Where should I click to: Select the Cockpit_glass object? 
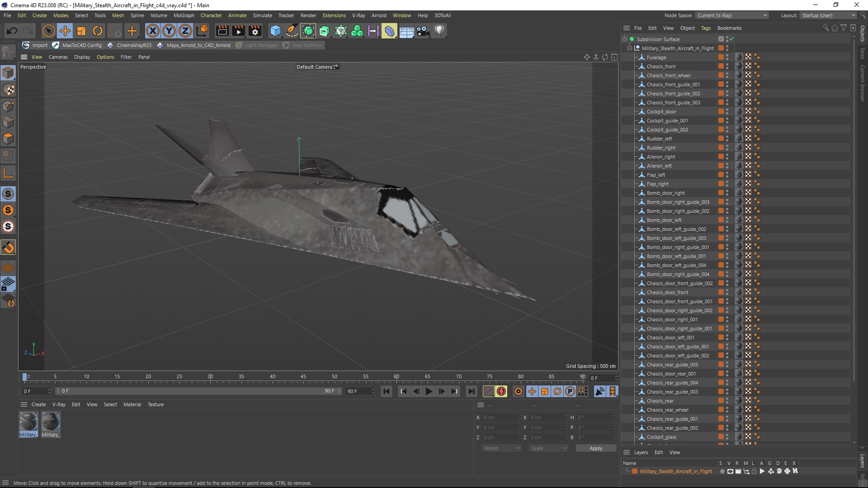point(661,437)
